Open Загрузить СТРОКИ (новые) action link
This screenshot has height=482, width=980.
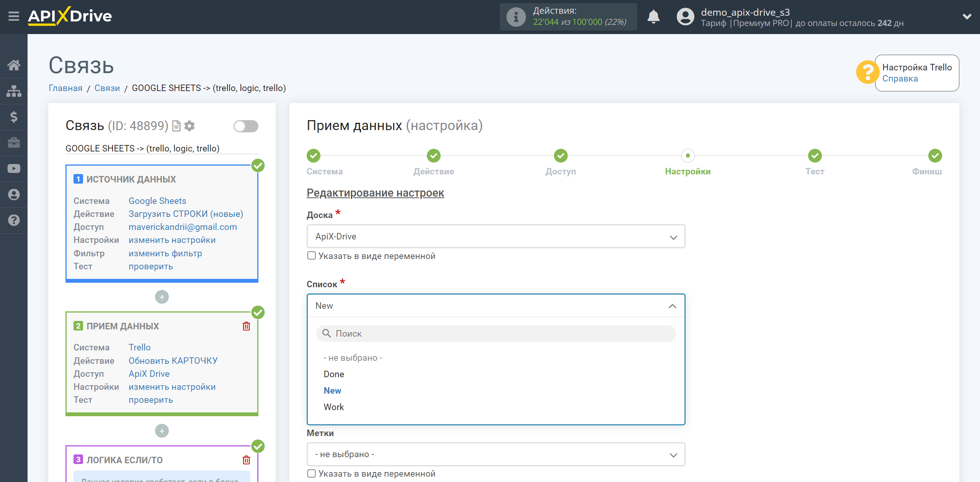click(x=186, y=214)
